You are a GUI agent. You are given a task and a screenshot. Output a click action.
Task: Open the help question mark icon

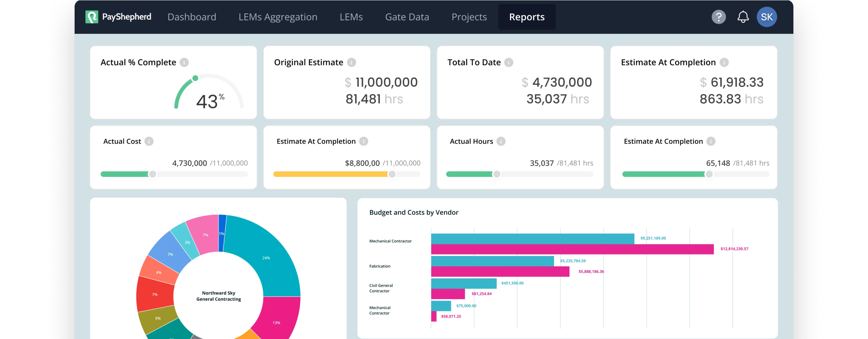[x=718, y=17]
